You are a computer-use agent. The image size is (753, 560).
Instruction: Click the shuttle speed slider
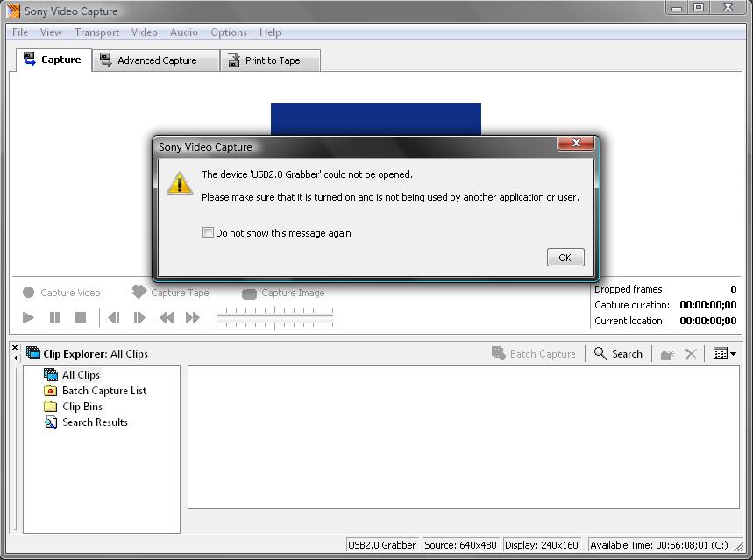(x=274, y=317)
